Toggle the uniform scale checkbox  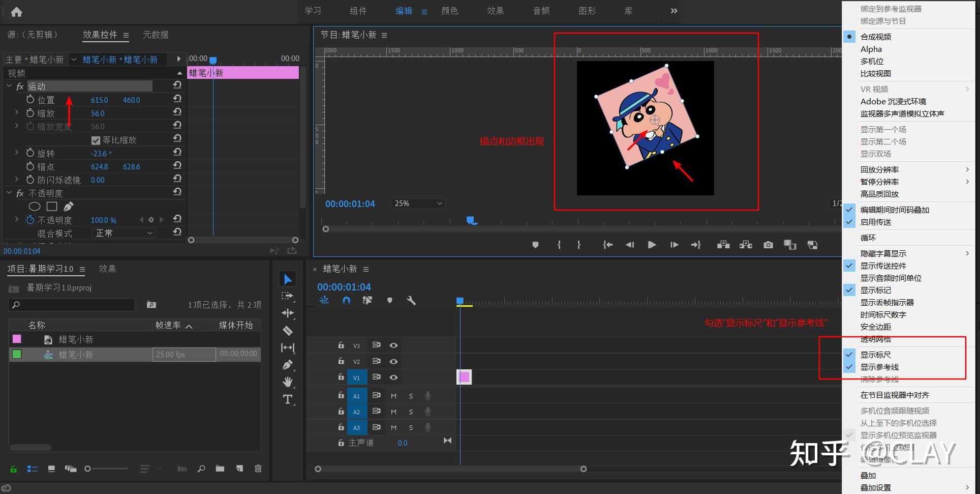pyautogui.click(x=96, y=140)
